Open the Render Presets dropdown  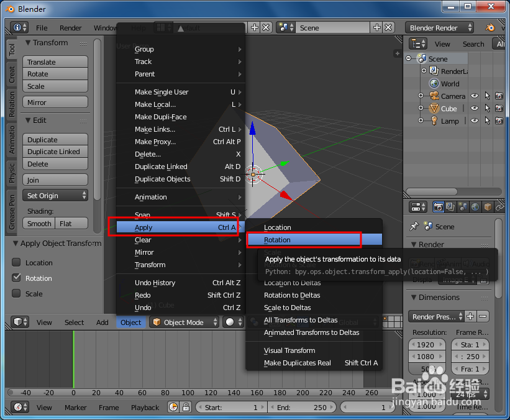coord(436,316)
